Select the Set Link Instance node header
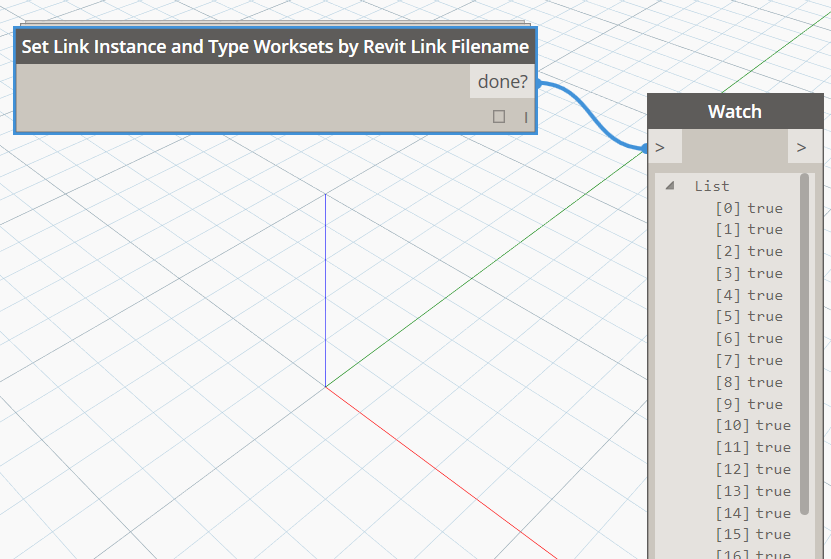This screenshot has height=559, width=831. (x=275, y=47)
